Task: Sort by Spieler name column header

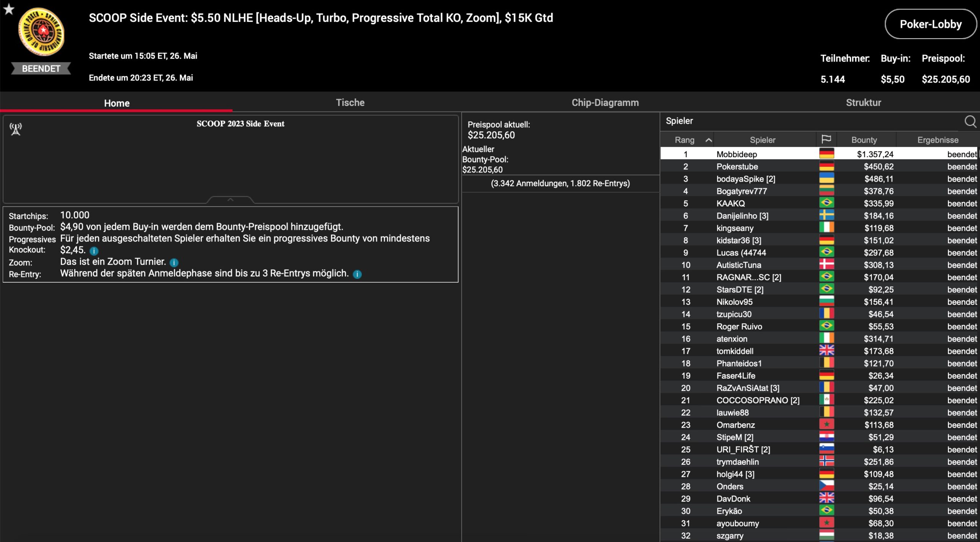Action: coord(762,140)
